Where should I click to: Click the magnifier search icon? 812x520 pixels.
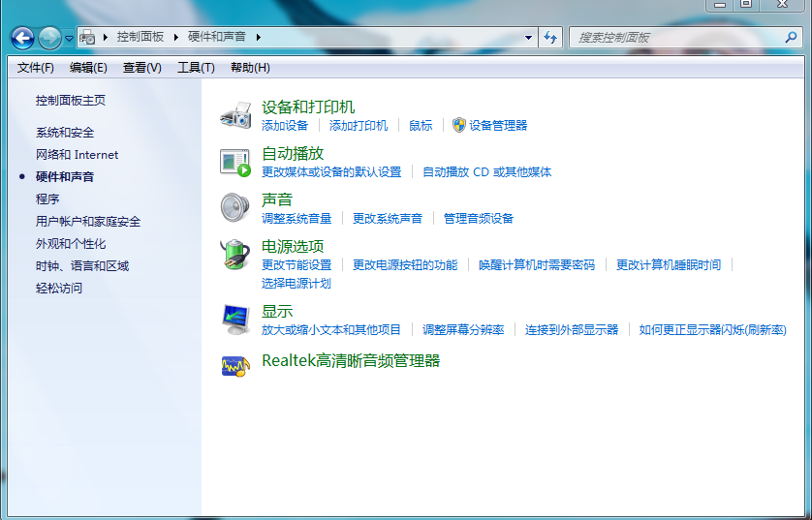[x=791, y=37]
